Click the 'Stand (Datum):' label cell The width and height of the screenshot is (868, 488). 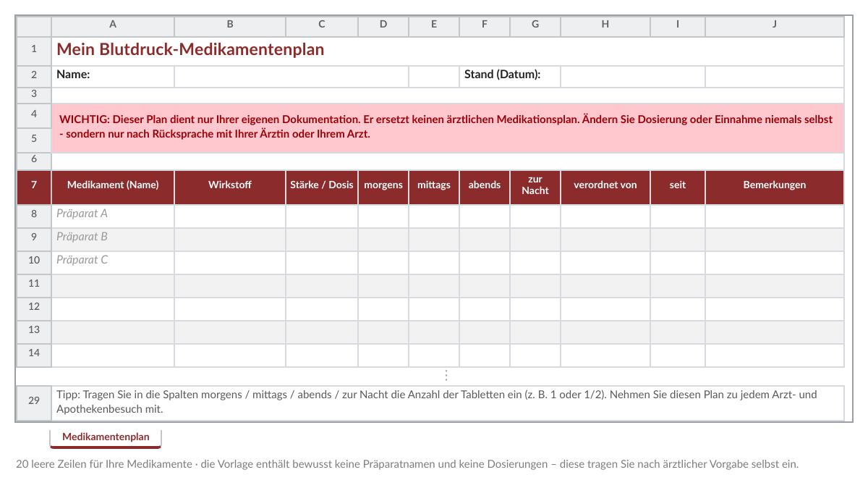click(x=510, y=75)
